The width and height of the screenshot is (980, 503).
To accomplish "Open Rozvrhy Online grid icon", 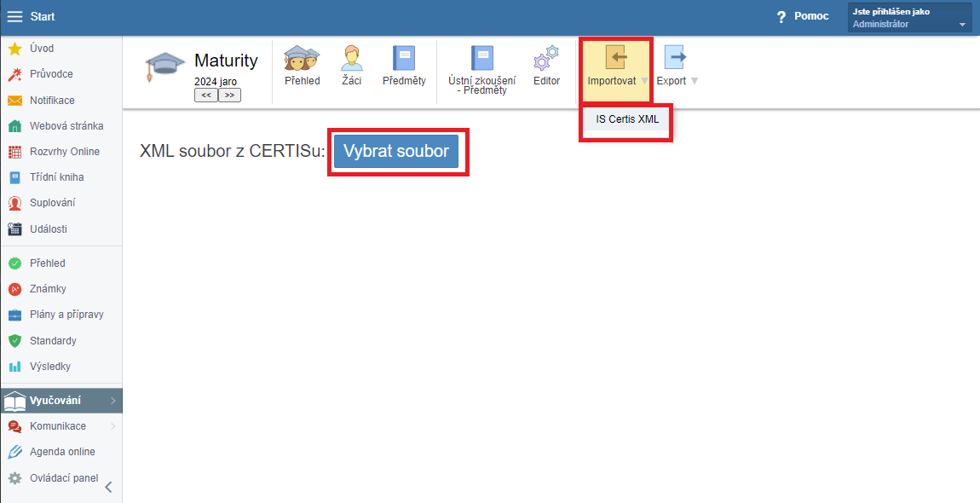I will coord(15,152).
